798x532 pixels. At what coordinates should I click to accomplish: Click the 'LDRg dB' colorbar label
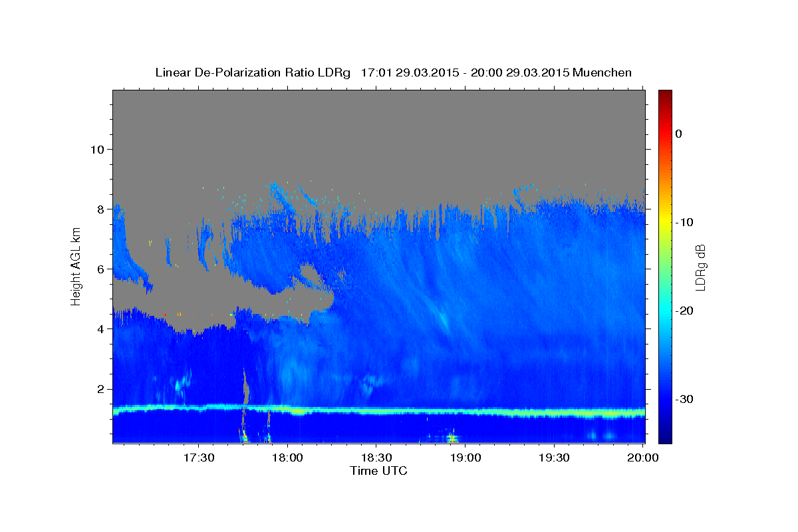(700, 267)
